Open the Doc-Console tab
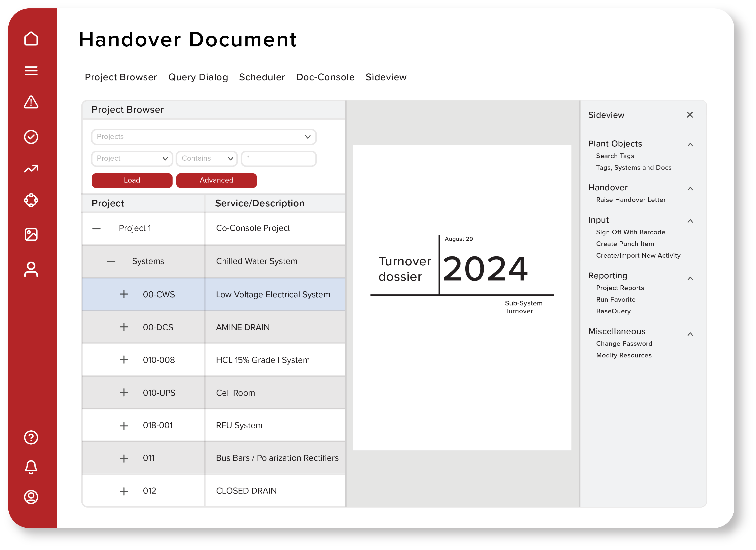 pos(325,77)
